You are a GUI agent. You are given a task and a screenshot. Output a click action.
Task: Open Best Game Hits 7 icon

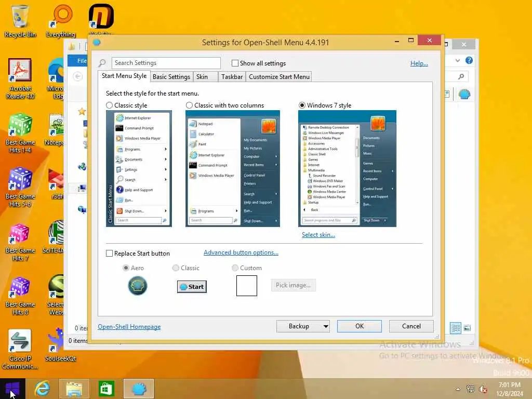tap(20, 242)
